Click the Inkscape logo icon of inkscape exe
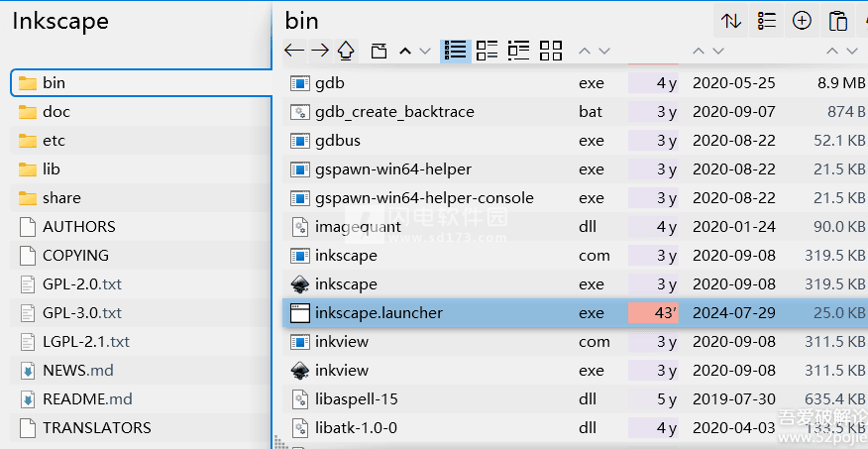This screenshot has width=868, height=449. click(299, 284)
